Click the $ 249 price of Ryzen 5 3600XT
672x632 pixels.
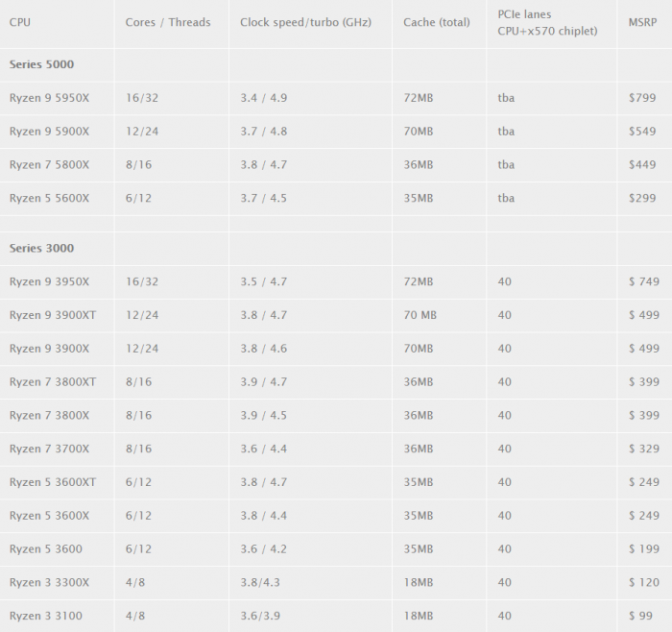coord(644,483)
